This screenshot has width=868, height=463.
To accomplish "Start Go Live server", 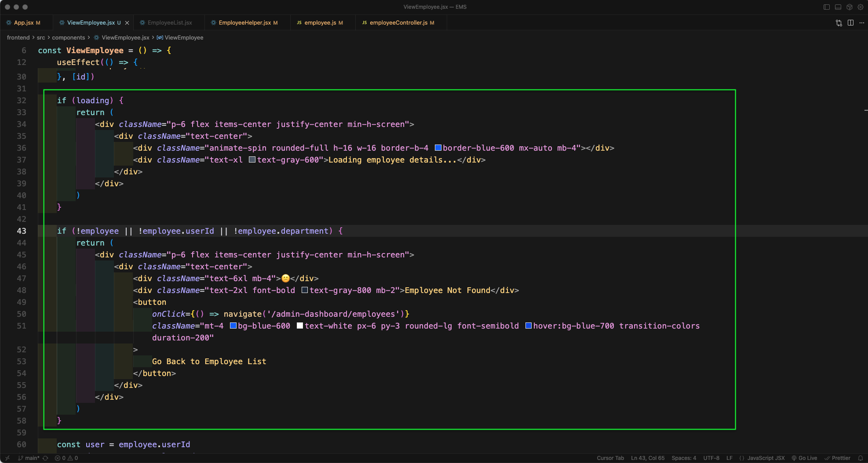I will coord(804,458).
